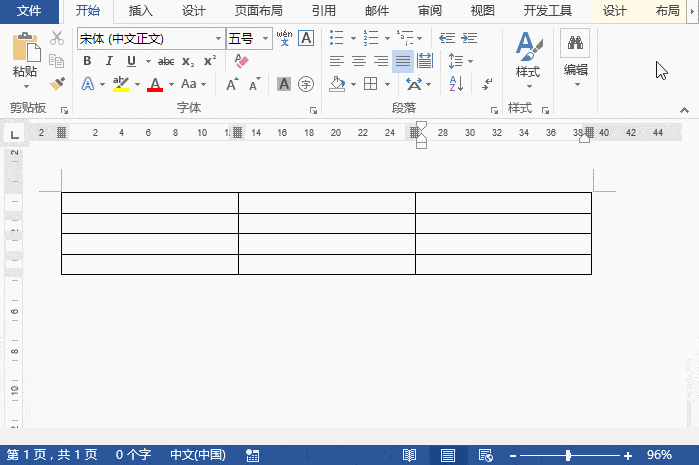Switch to the 插入 ribbon tab
Screen dimensions: 699x465
click(x=141, y=11)
